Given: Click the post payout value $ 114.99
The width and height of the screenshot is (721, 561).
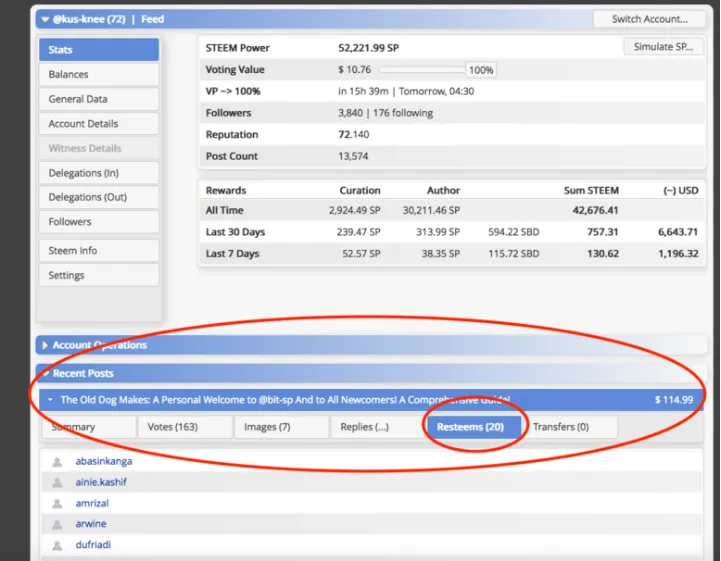Looking at the screenshot, I should 674,400.
